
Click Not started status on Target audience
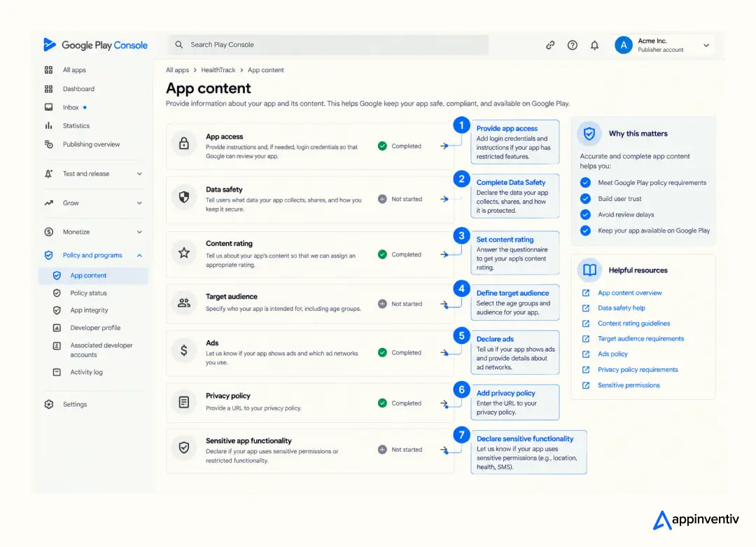400,304
